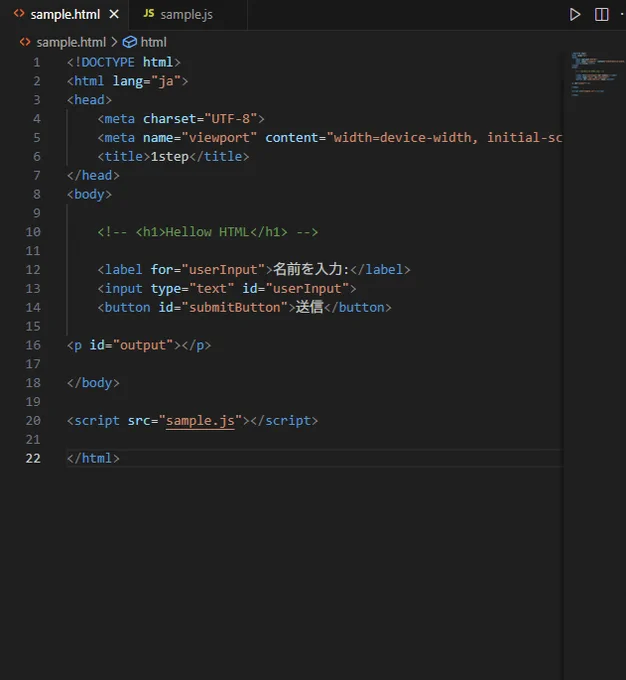Click the <!DOCTYPE html> line

124,62
